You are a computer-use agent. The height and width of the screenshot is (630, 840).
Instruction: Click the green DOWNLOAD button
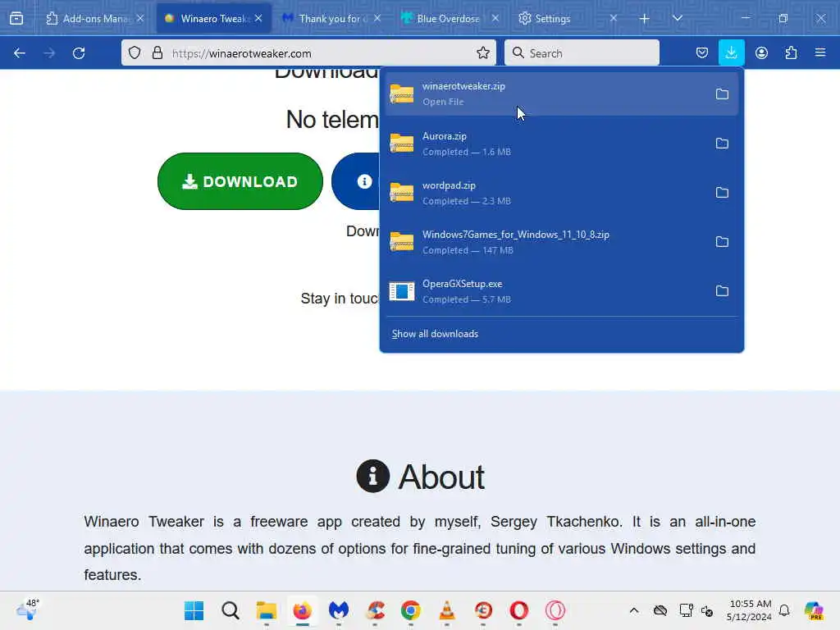pos(240,181)
